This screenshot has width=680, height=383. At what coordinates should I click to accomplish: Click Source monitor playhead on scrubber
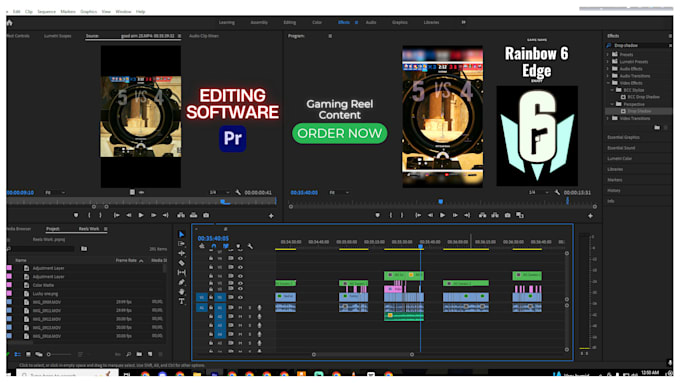tap(223, 202)
